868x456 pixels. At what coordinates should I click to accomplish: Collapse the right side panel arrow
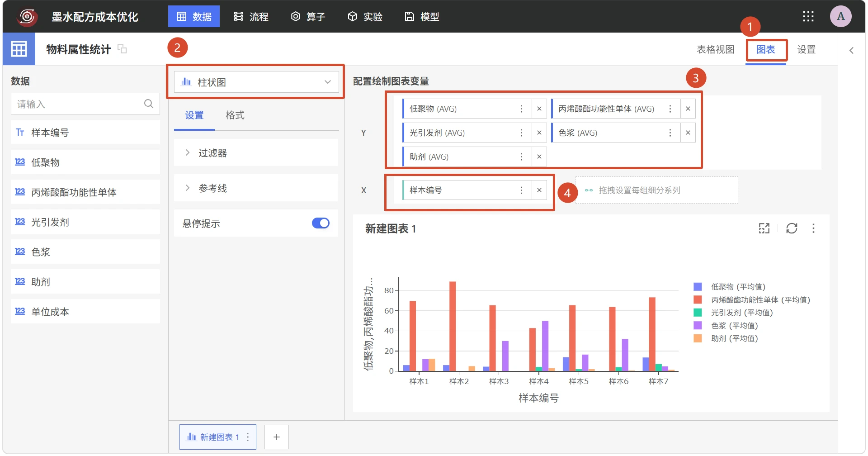[x=851, y=50]
